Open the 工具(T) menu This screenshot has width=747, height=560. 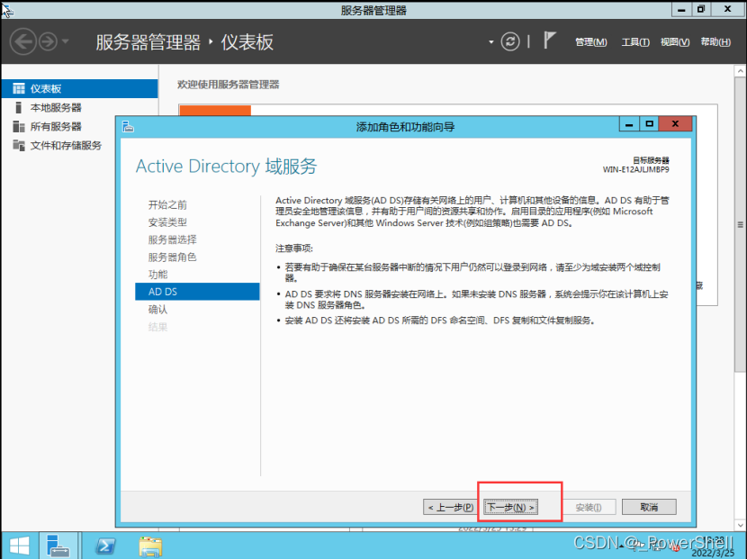click(x=635, y=42)
